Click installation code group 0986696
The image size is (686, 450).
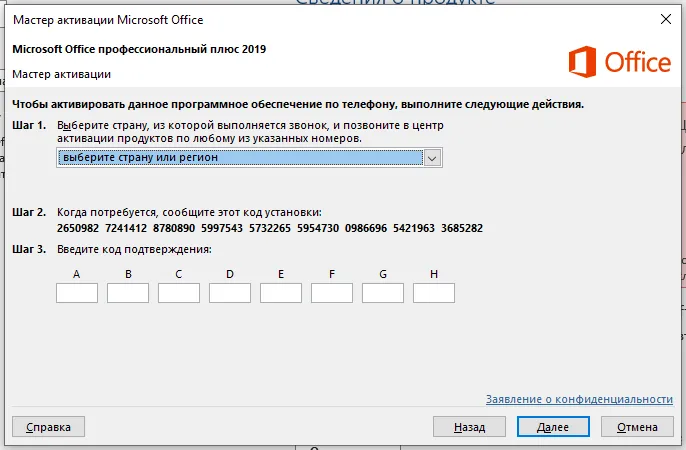tap(366, 228)
